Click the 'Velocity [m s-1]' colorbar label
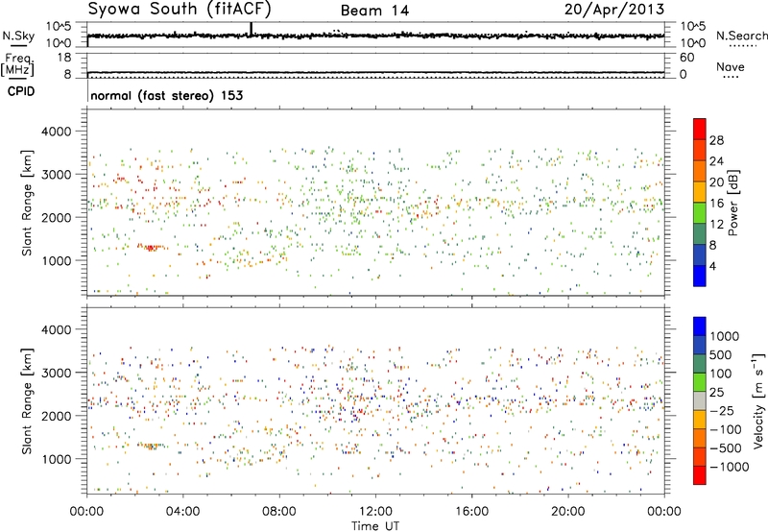768x532 pixels. click(x=758, y=400)
